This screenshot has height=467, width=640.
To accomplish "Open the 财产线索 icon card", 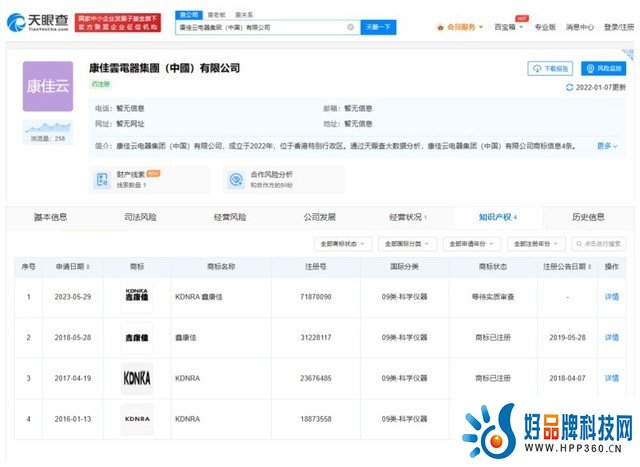I will pos(102,179).
